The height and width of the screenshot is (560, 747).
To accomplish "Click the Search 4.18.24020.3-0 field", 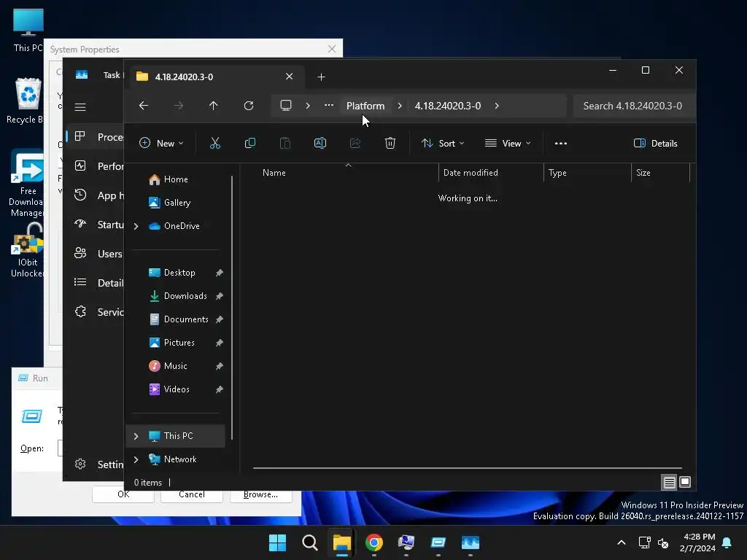I will [634, 106].
